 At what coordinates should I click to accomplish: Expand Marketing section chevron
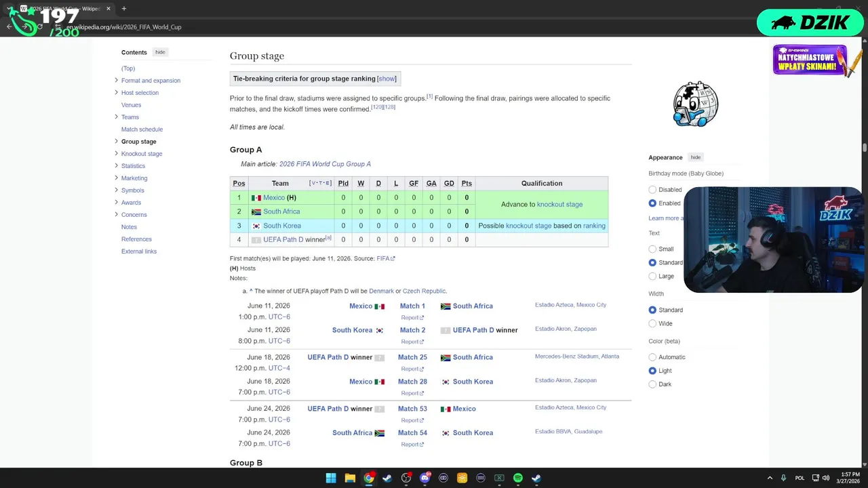(x=116, y=178)
